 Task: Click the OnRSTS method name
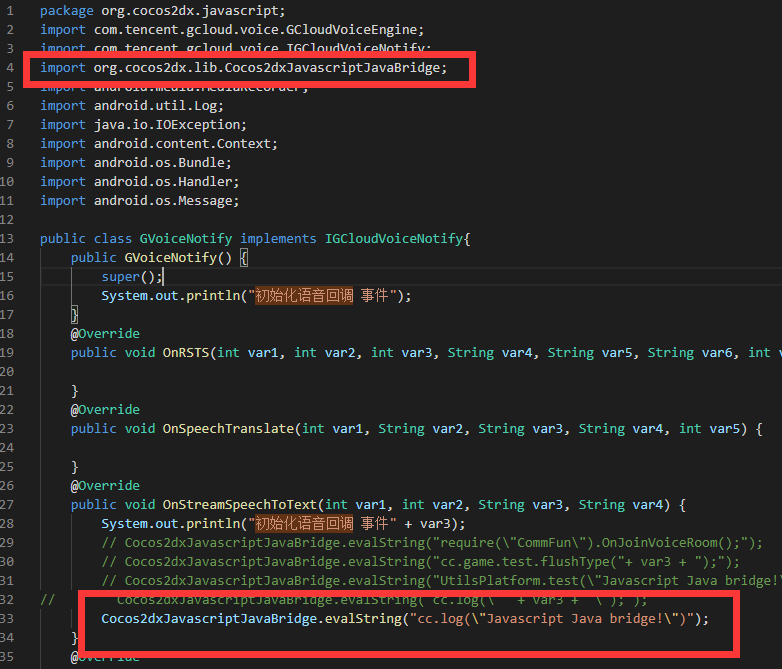click(186, 353)
